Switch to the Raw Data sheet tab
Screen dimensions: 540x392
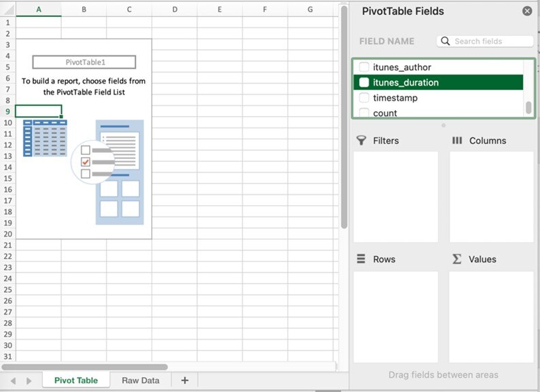click(x=141, y=380)
